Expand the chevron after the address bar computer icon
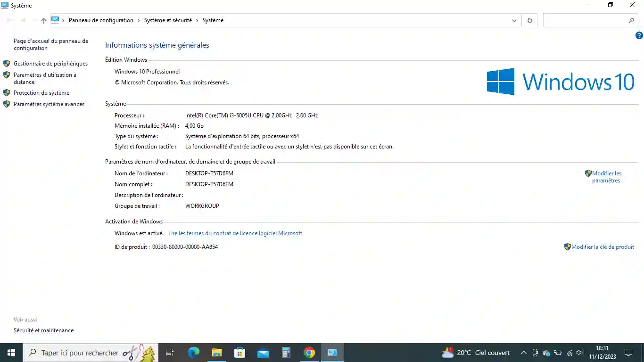This screenshot has height=362, width=644. tap(63, 20)
